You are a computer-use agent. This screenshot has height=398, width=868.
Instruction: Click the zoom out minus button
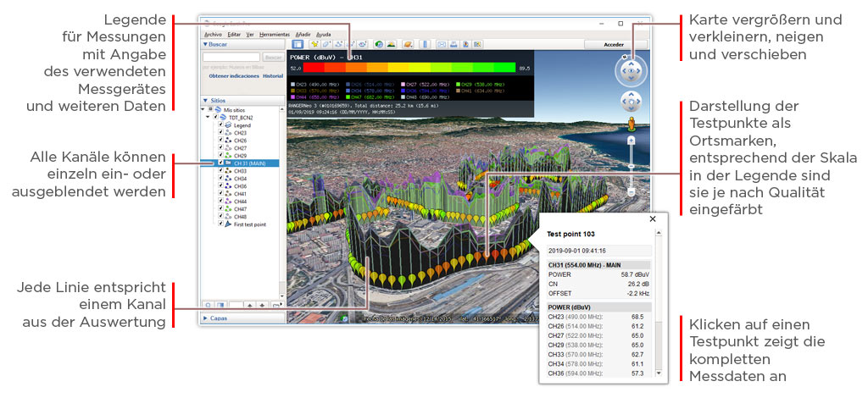pos(631,192)
